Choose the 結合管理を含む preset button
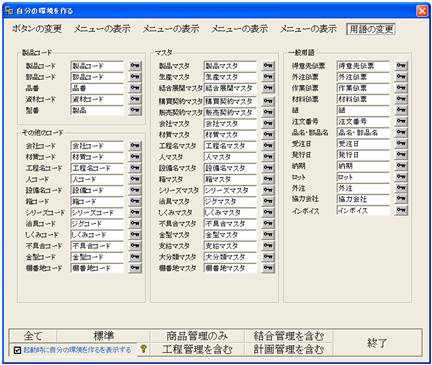The width and height of the screenshot is (432, 365). coord(289,336)
